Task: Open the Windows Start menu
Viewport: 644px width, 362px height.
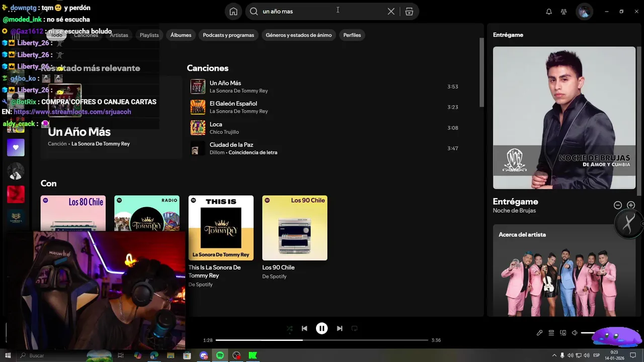Action: (x=8, y=355)
